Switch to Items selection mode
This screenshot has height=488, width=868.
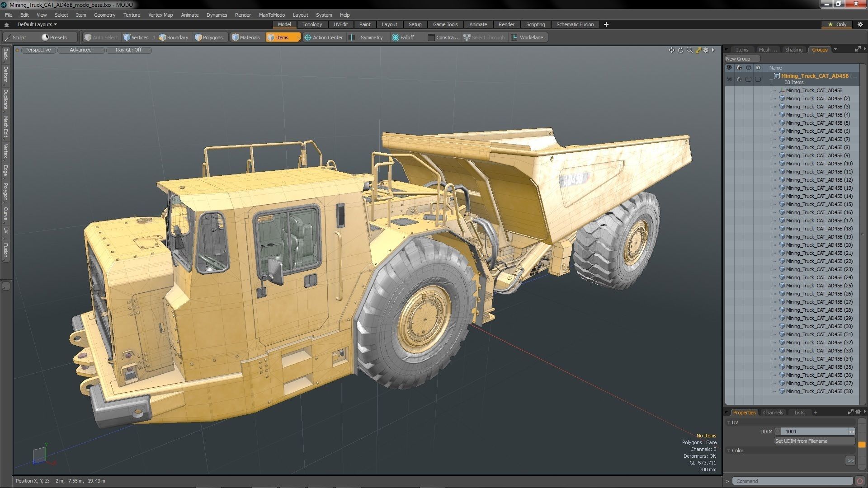tap(283, 38)
